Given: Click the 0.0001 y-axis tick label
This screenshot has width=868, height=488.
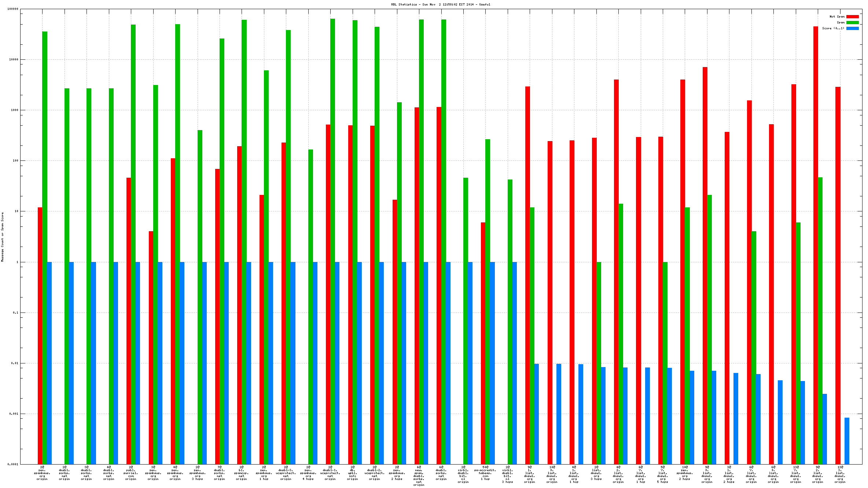Looking at the screenshot, I should [13, 464].
